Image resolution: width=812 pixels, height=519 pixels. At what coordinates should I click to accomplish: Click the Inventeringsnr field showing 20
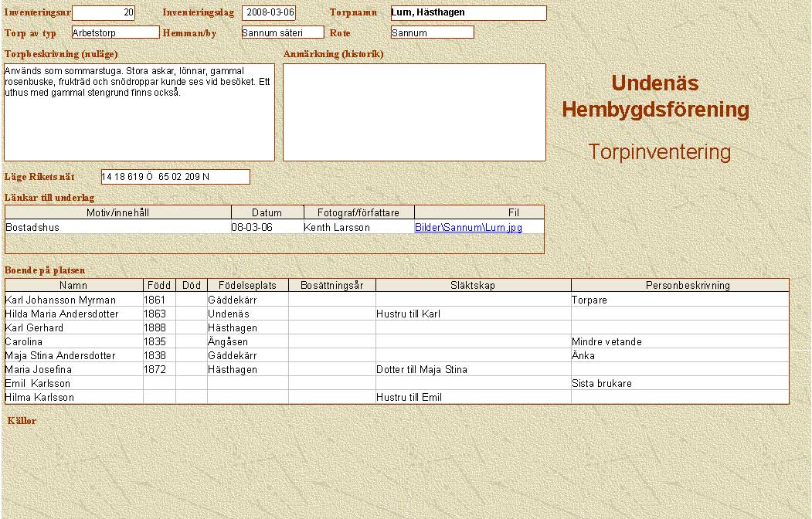(103, 13)
